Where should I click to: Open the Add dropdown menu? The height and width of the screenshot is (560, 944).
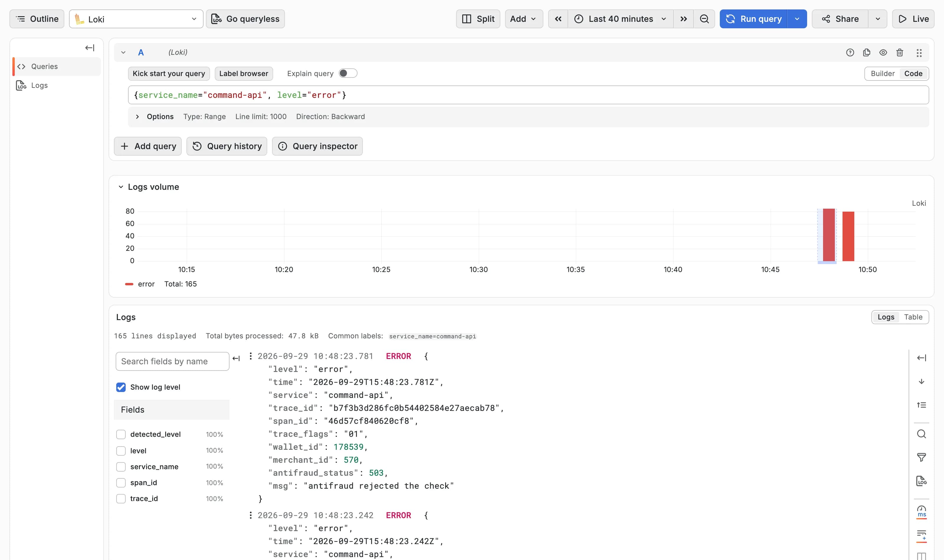tap(524, 19)
